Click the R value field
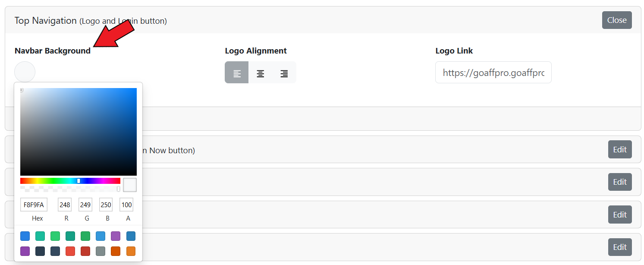This screenshot has width=644, height=265. (65, 205)
